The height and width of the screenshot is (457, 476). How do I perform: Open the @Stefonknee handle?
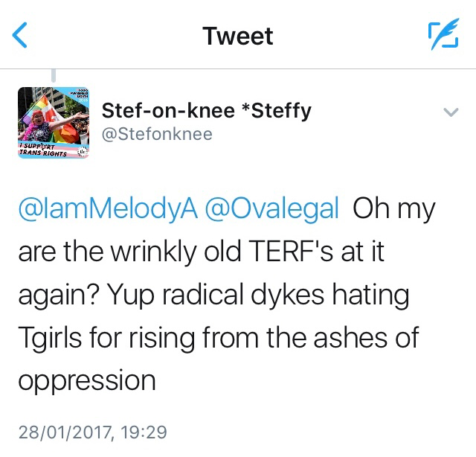156,134
